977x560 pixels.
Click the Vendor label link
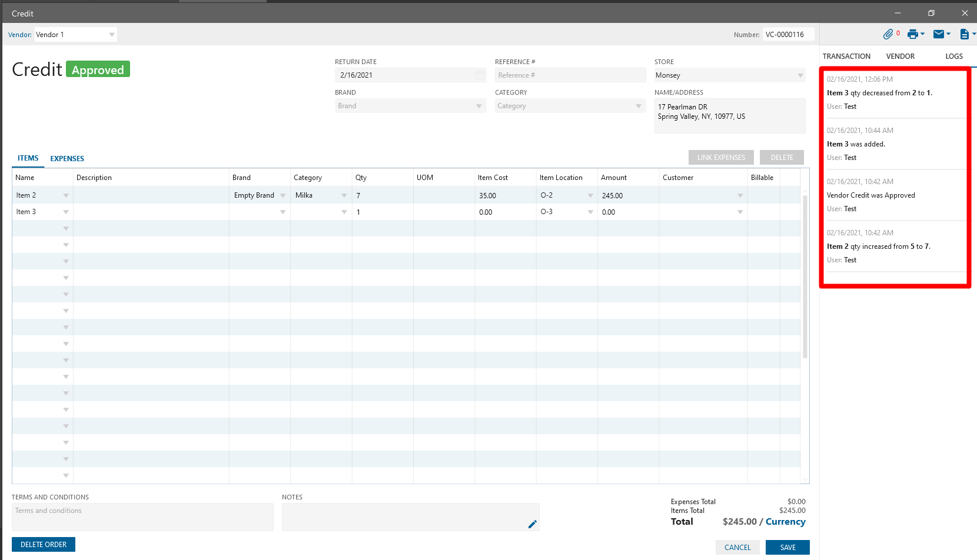pyautogui.click(x=19, y=35)
